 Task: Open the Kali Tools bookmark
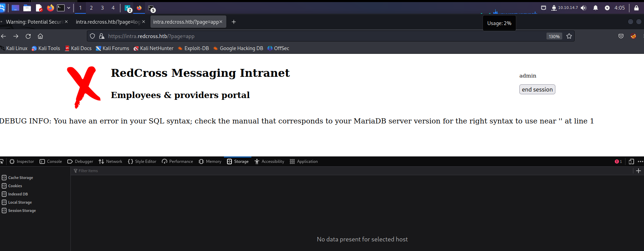(x=46, y=48)
